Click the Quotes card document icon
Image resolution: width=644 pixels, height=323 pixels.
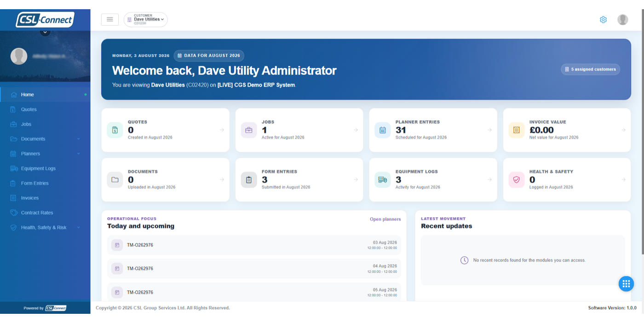[115, 130]
